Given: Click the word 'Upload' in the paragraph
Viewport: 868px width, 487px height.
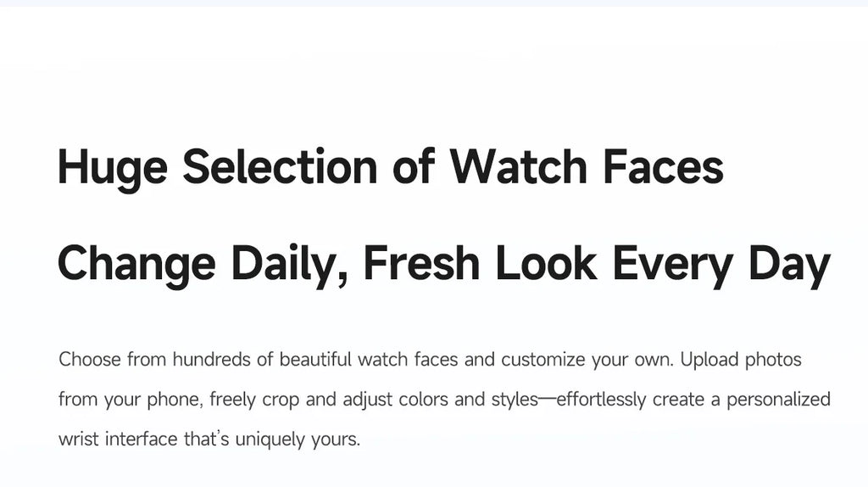Looking at the screenshot, I should 709,361.
